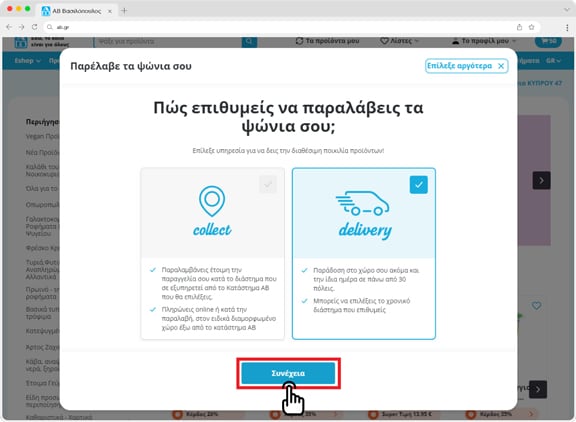Image resolution: width=576 pixels, height=422 pixels.
Task: Click the collect location pin icon
Action: pyautogui.click(x=212, y=201)
